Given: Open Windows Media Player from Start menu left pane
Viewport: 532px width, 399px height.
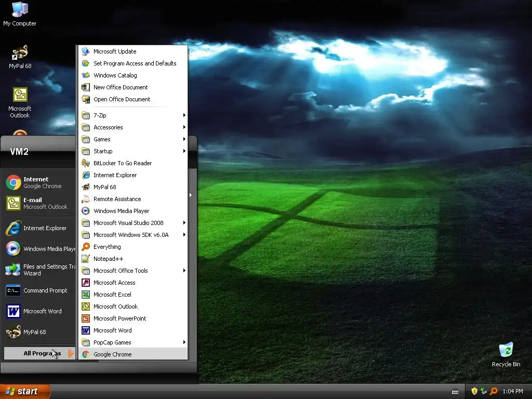Looking at the screenshot, I should (x=39, y=249).
